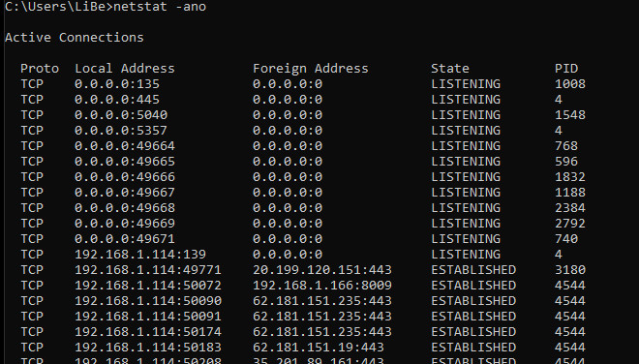The image size is (639, 364).
Task: Click local address 192.168.1.114:50174
Action: (x=148, y=332)
